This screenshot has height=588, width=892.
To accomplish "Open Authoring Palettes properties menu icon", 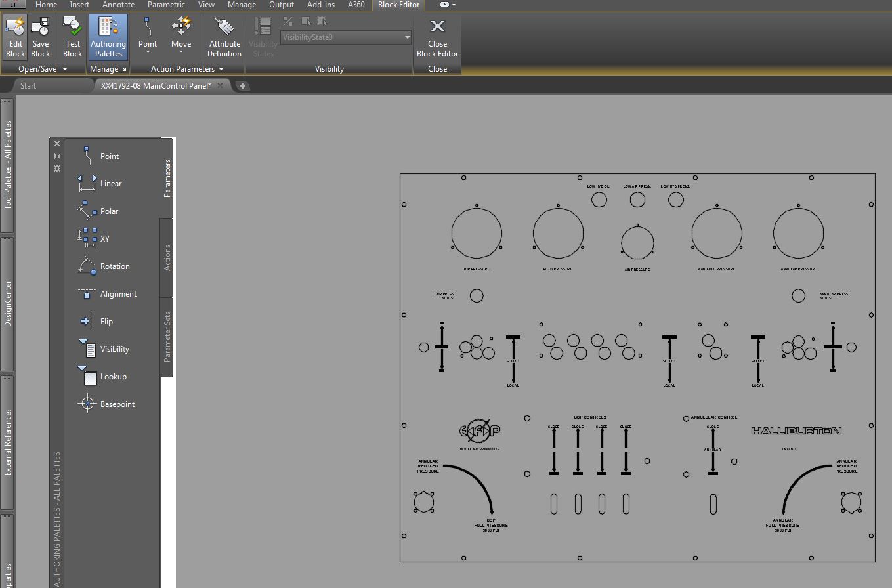I will pyautogui.click(x=57, y=169).
